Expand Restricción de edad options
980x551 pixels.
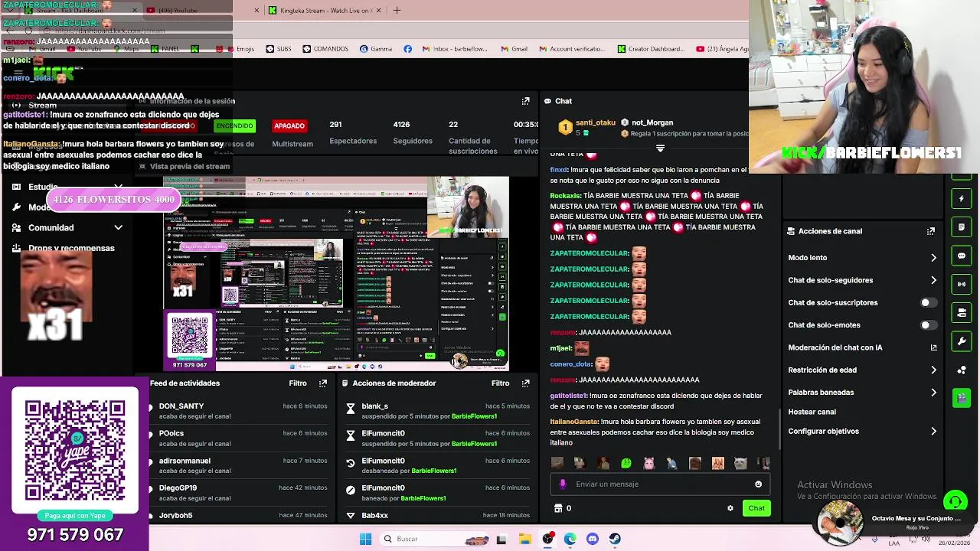coord(933,370)
